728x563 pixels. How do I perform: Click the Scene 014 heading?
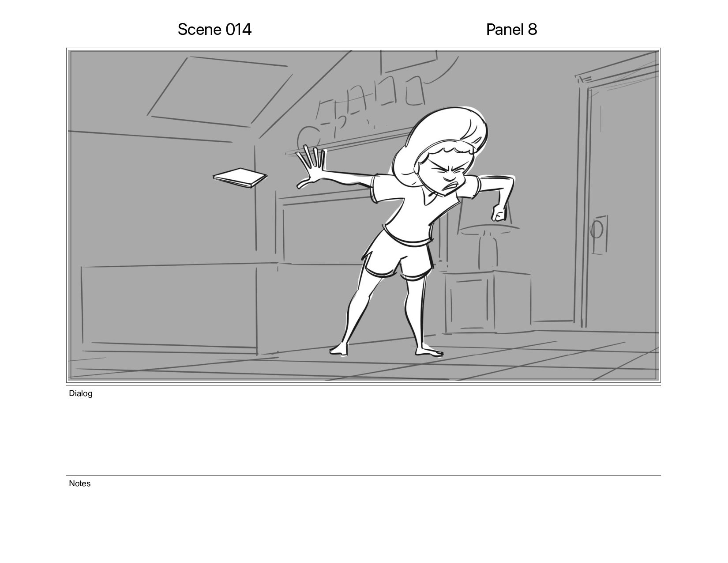click(214, 30)
